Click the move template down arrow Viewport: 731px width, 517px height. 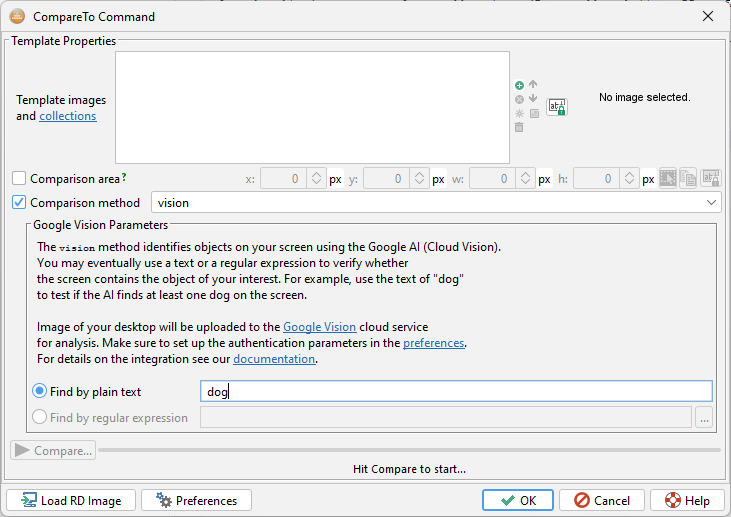(x=533, y=99)
